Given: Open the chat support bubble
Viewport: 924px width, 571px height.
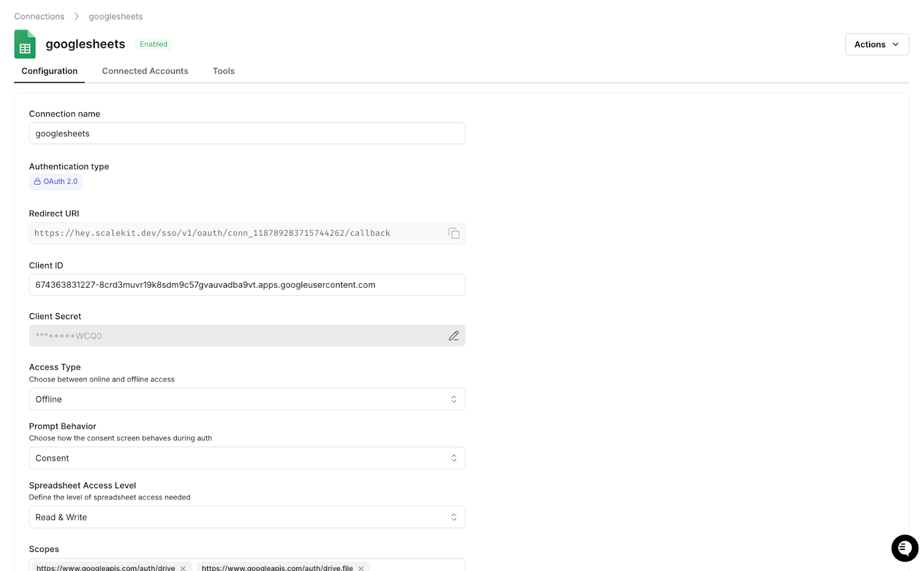Looking at the screenshot, I should [904, 548].
